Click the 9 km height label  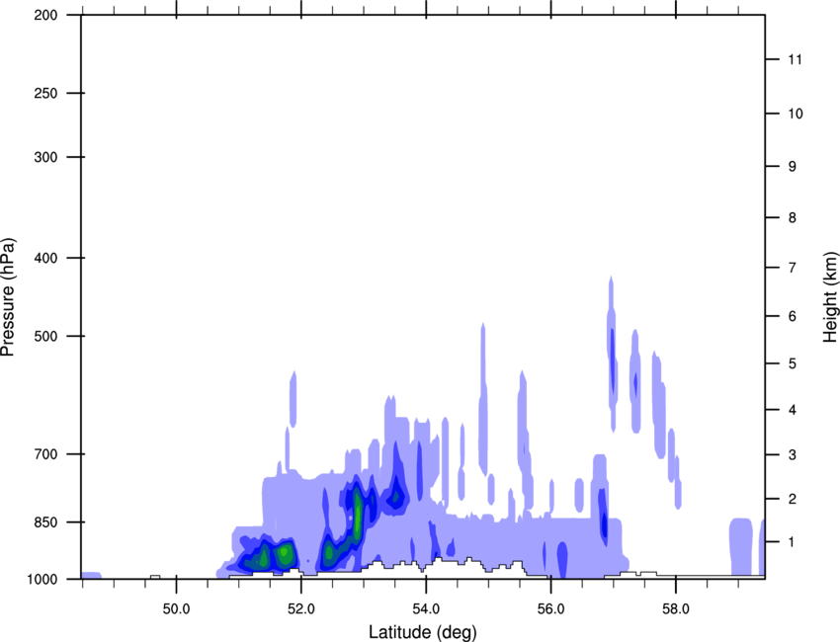793,167
